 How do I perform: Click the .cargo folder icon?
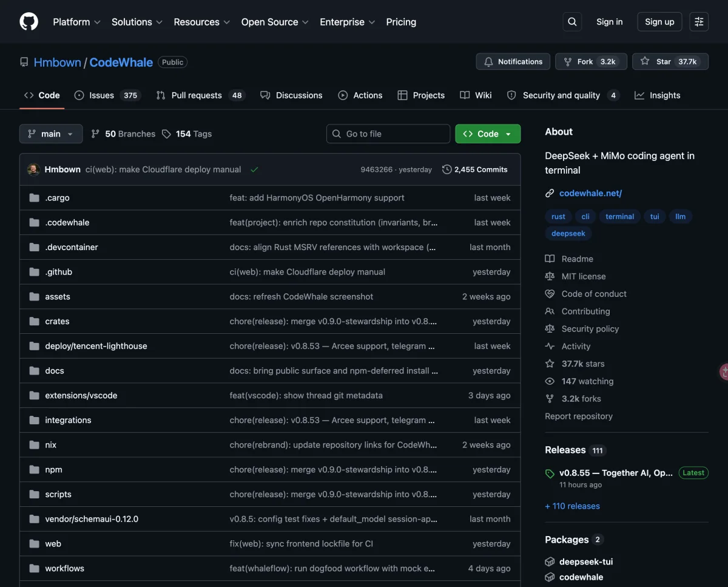pos(34,198)
